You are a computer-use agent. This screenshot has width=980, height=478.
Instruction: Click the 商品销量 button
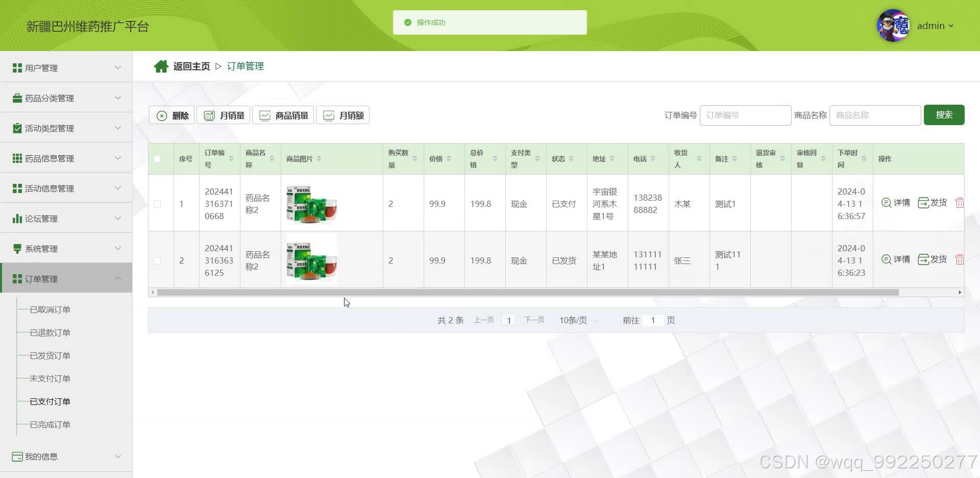[x=283, y=115]
